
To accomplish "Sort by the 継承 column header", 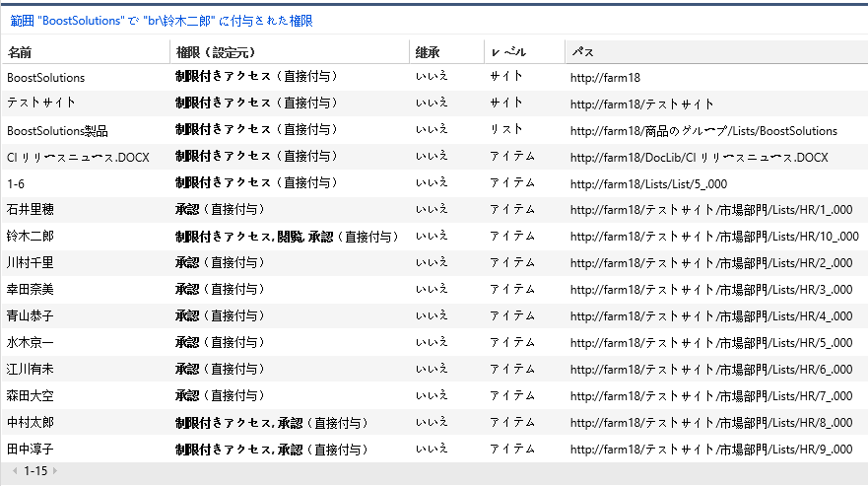I will click(428, 52).
